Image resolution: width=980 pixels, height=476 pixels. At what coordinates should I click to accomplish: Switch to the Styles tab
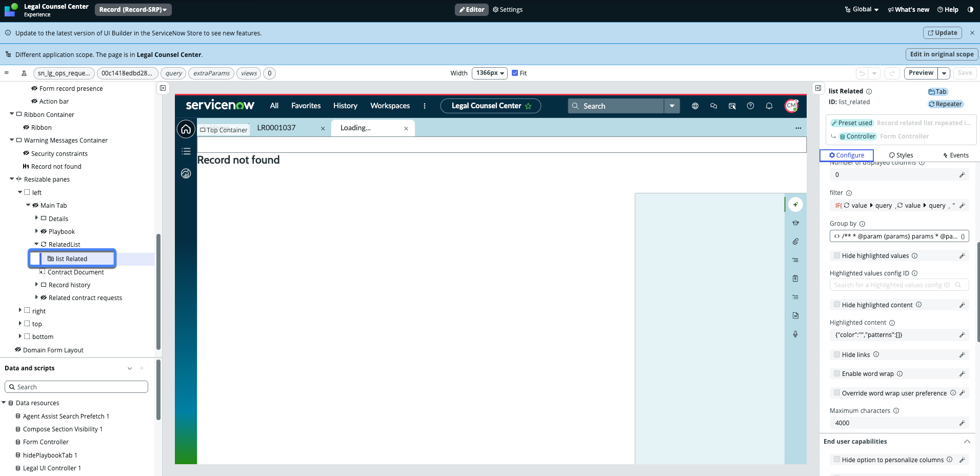[x=901, y=155]
